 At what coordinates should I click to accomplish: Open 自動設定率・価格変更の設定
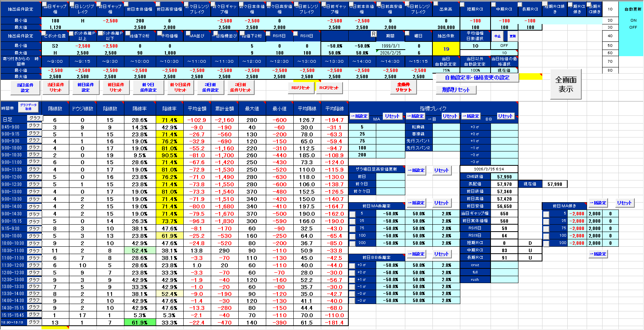[x=477, y=78]
